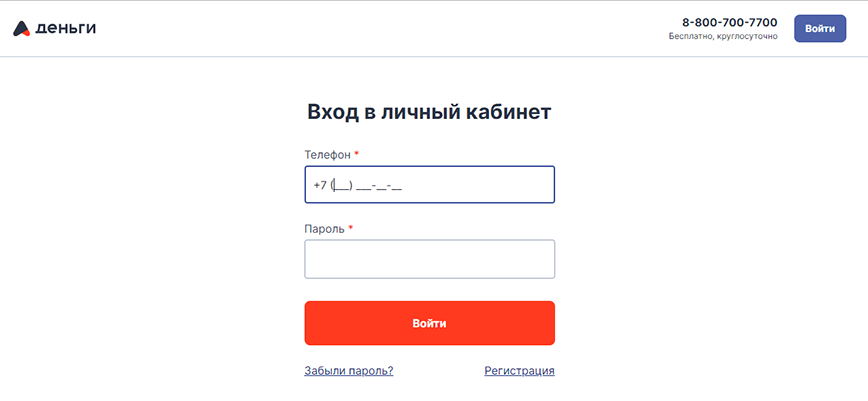The height and width of the screenshot is (401, 868).
Task: Click the area code blank in phone mask
Action: click(342, 186)
